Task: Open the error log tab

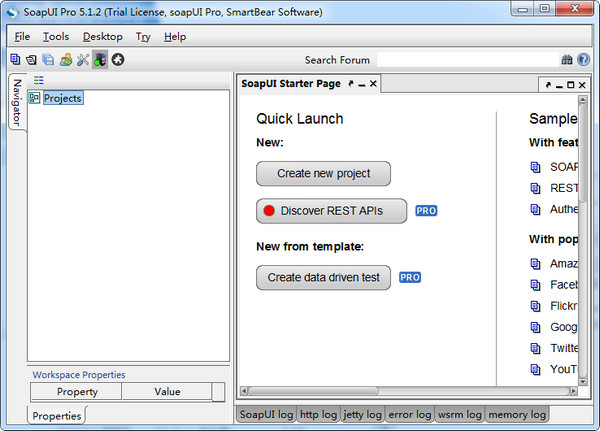Action: 409,415
